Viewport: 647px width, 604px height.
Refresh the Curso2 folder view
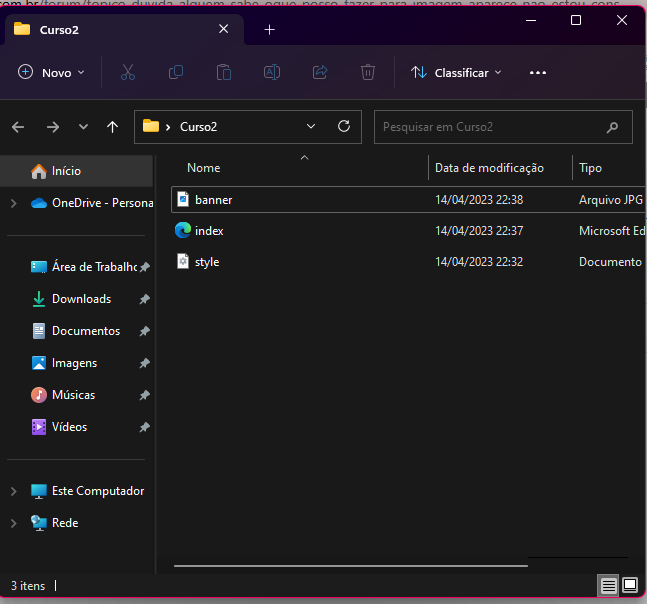(344, 126)
